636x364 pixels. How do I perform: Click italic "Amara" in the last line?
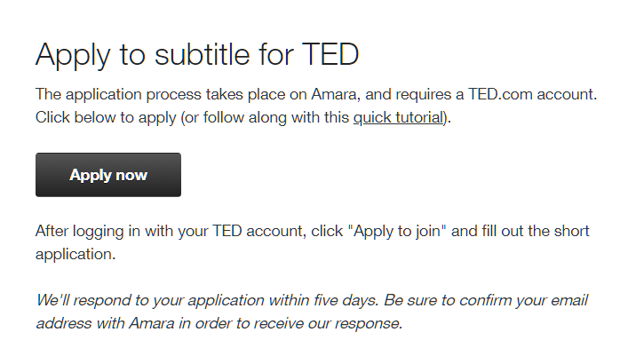pos(152,323)
